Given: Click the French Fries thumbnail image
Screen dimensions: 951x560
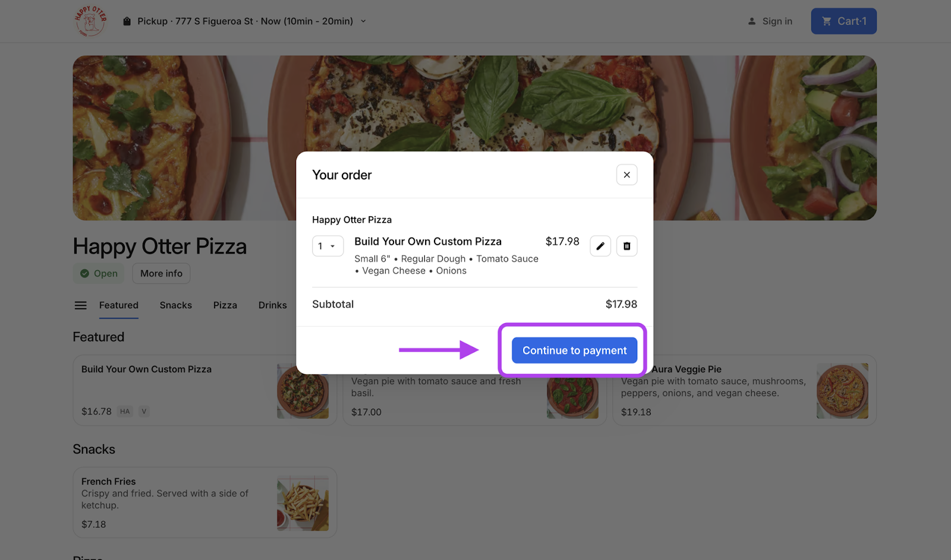Looking at the screenshot, I should coord(303,503).
